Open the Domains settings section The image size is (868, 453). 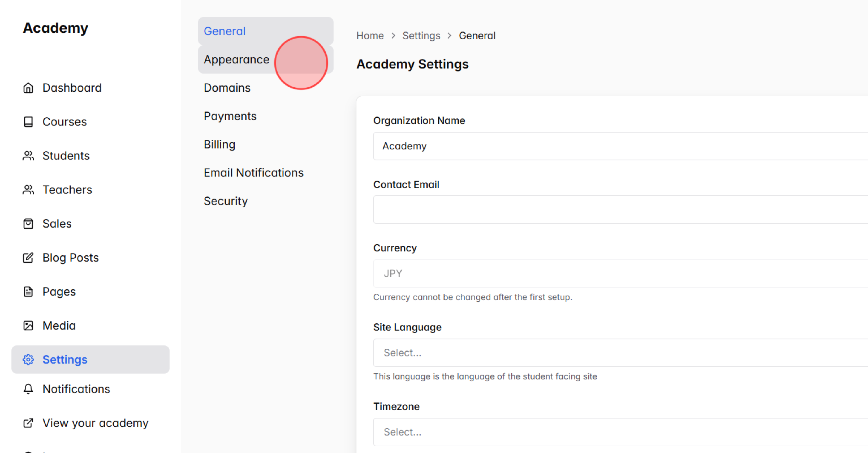tap(227, 87)
